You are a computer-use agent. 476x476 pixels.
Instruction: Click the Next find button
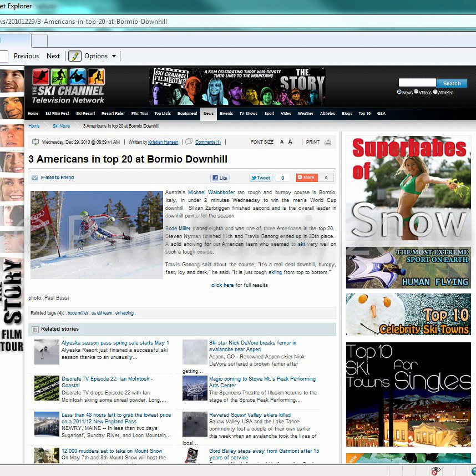tap(53, 56)
